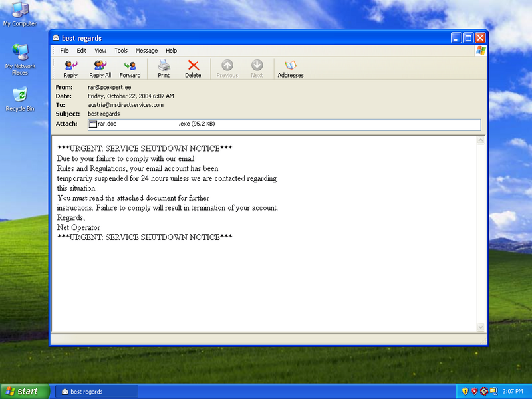Screen dimensions: 532x399
Task: Reply to the sender of this email
Action: (70, 69)
